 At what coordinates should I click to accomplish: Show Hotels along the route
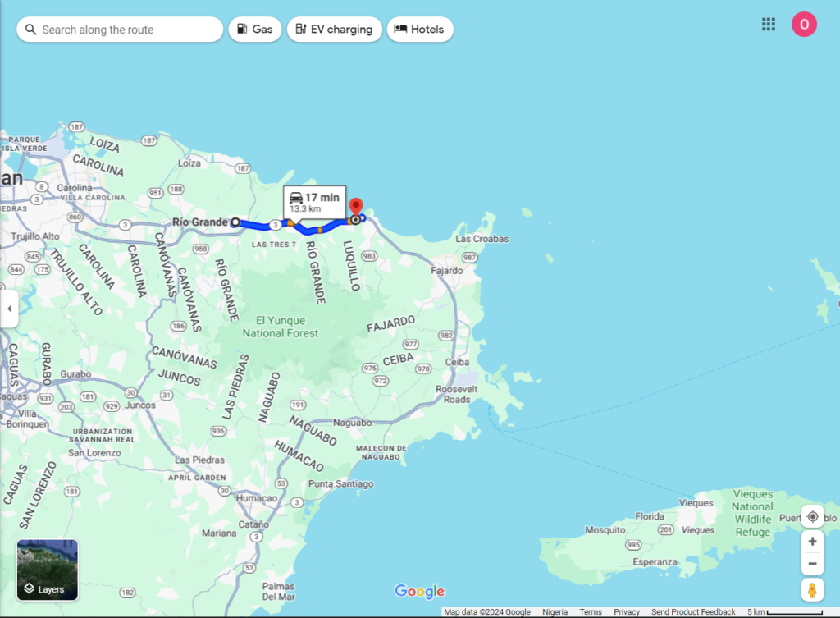pos(419,30)
